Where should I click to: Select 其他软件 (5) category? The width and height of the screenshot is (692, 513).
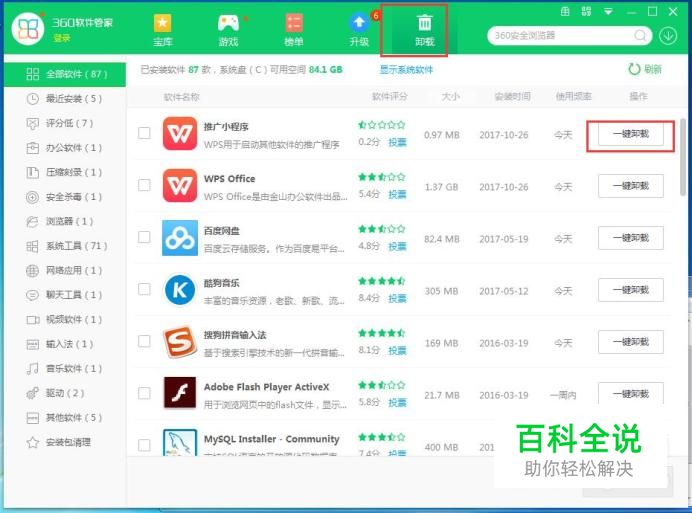(65, 417)
